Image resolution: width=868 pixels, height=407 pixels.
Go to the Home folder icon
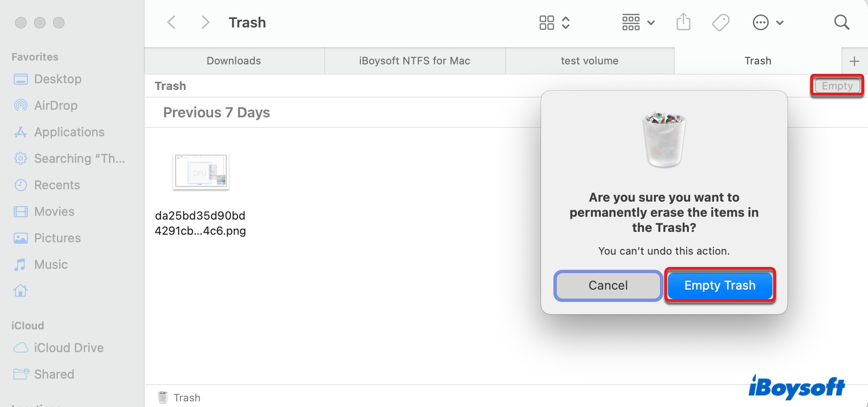(20, 291)
